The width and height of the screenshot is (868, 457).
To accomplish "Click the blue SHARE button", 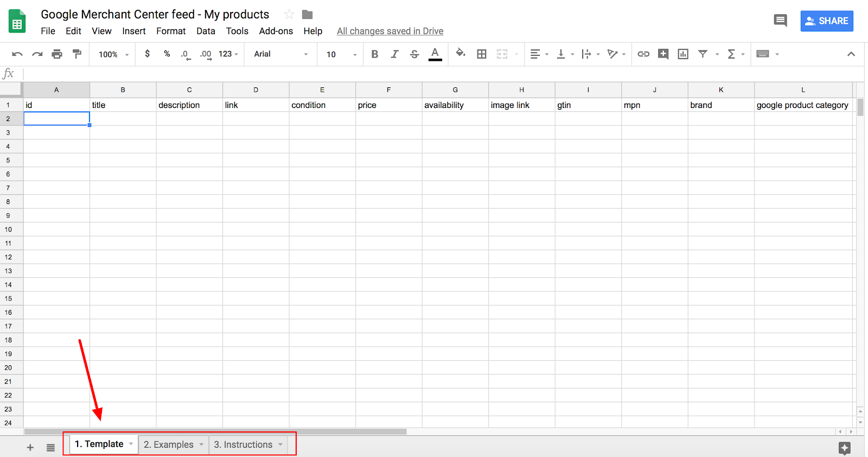I will pyautogui.click(x=827, y=21).
